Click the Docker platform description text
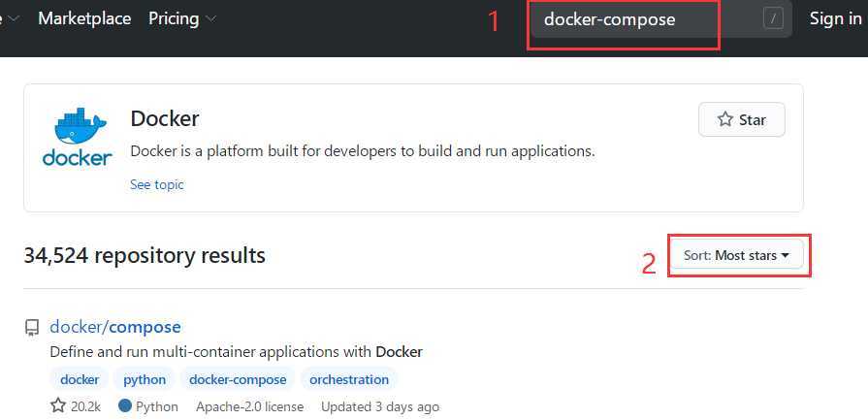 click(363, 151)
